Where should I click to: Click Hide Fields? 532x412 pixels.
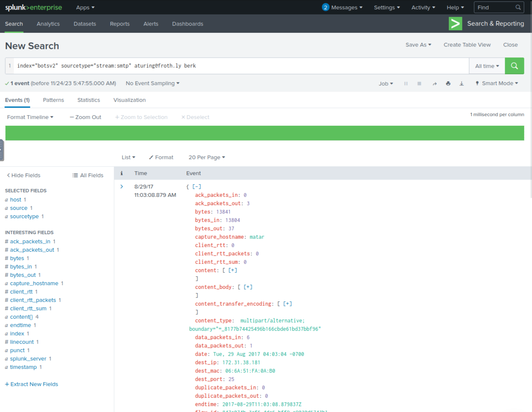tap(24, 175)
